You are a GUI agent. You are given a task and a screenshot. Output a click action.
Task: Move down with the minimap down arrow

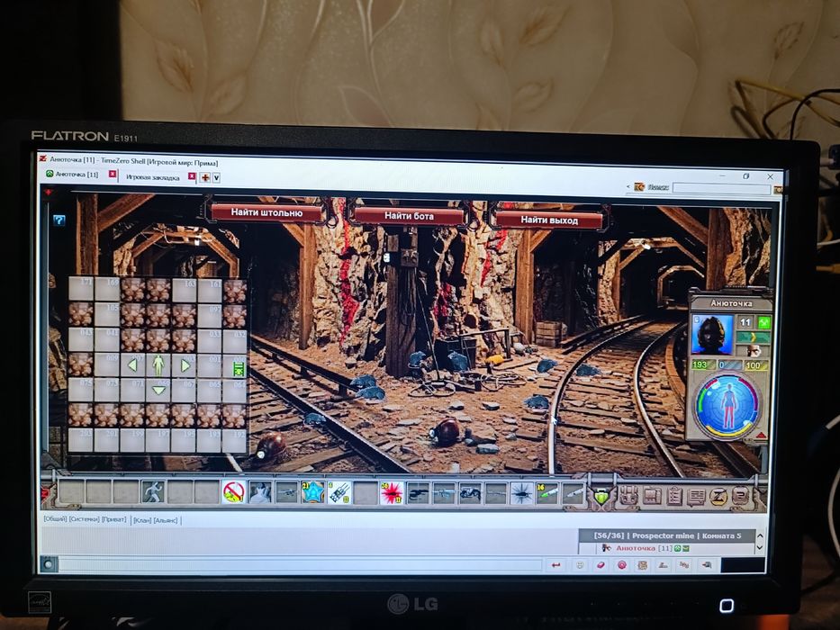tap(158, 390)
